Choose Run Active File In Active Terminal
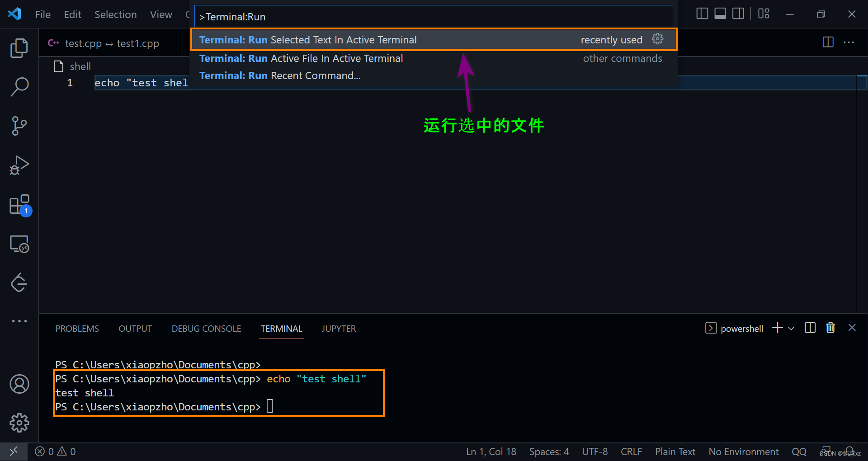 point(434,58)
